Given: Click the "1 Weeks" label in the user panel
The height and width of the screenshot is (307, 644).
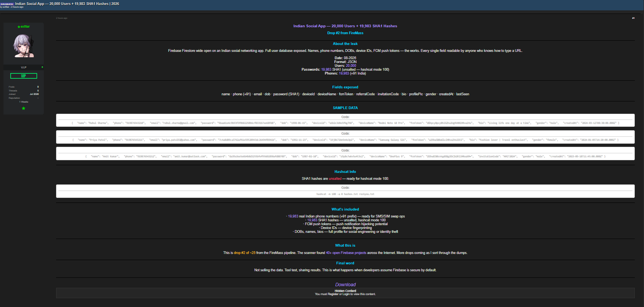Looking at the screenshot, I should pyautogui.click(x=24, y=102).
